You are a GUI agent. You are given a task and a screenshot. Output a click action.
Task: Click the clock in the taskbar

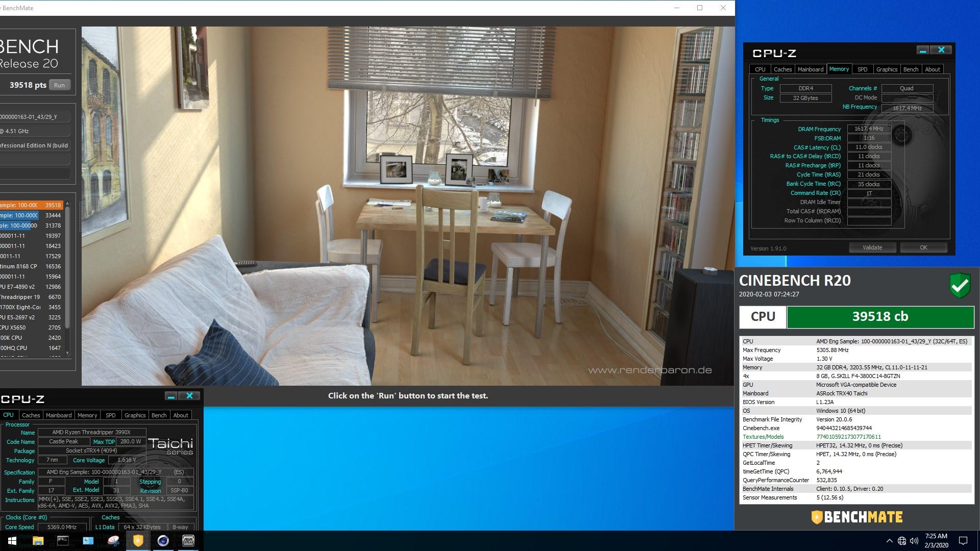tap(936, 540)
